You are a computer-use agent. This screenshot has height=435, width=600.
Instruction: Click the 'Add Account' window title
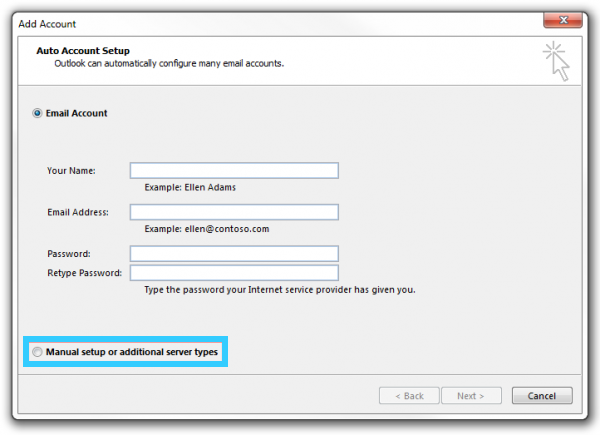pos(47,24)
